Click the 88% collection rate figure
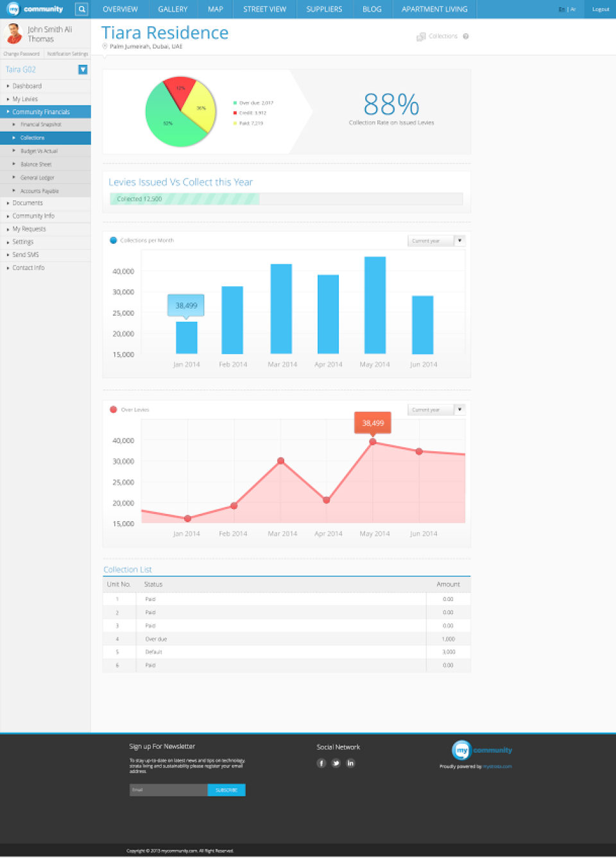 pos(391,104)
